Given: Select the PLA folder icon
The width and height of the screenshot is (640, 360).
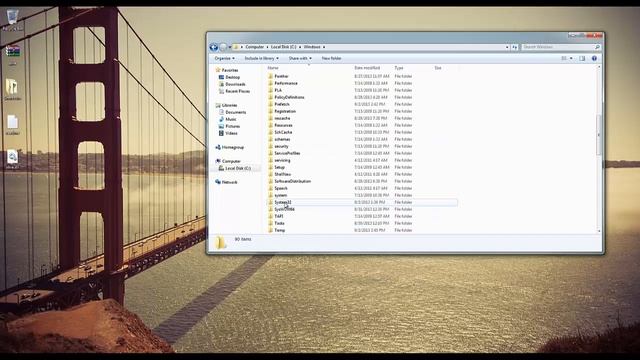Looking at the screenshot, I should coord(271,90).
